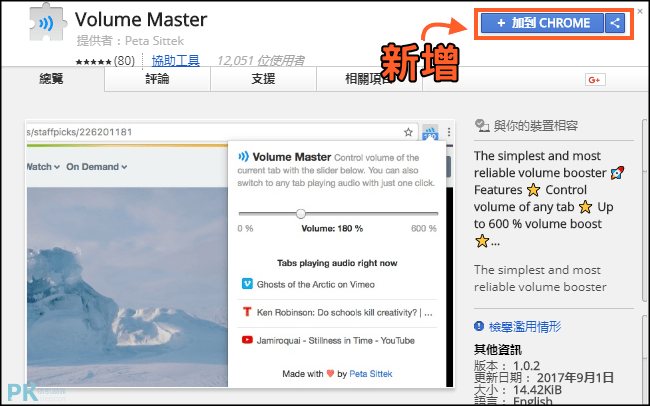Click the 0 % minimum label

click(245, 229)
